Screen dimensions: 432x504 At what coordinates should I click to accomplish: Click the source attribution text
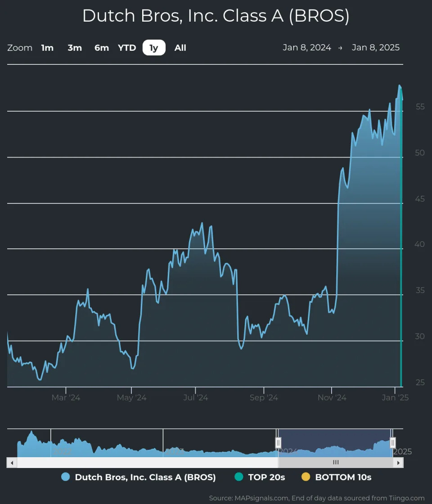[317, 498]
